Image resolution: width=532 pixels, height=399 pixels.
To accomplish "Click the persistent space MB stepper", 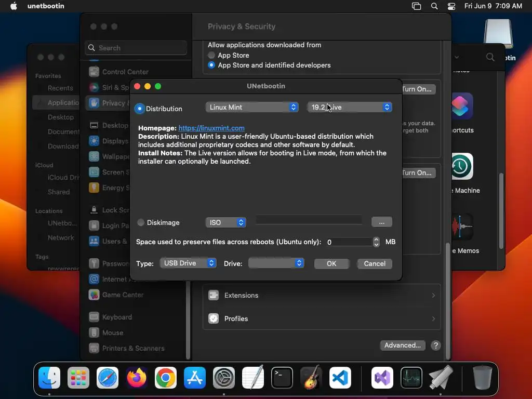I will pos(376,242).
